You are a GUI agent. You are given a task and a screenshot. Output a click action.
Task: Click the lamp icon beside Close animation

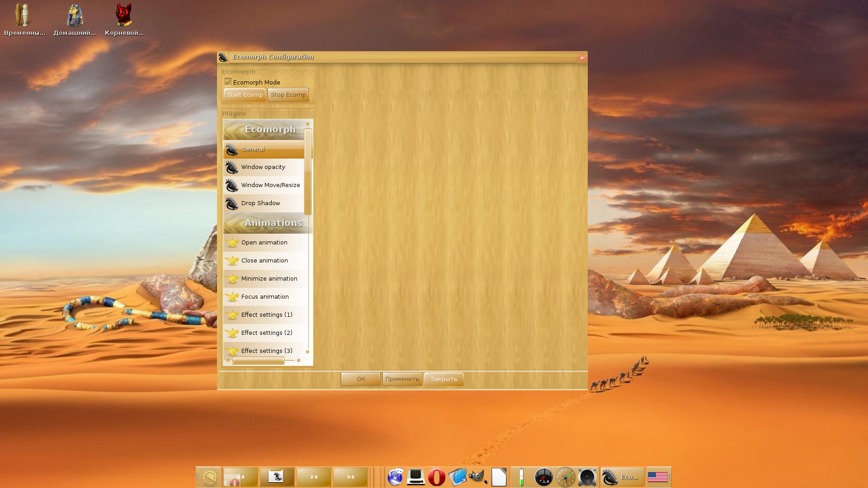click(x=232, y=261)
